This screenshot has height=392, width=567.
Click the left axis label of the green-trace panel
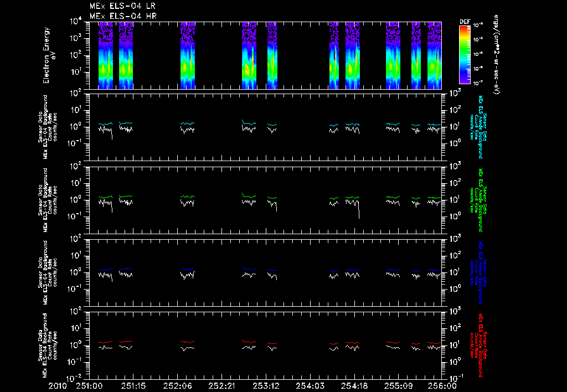(48, 200)
